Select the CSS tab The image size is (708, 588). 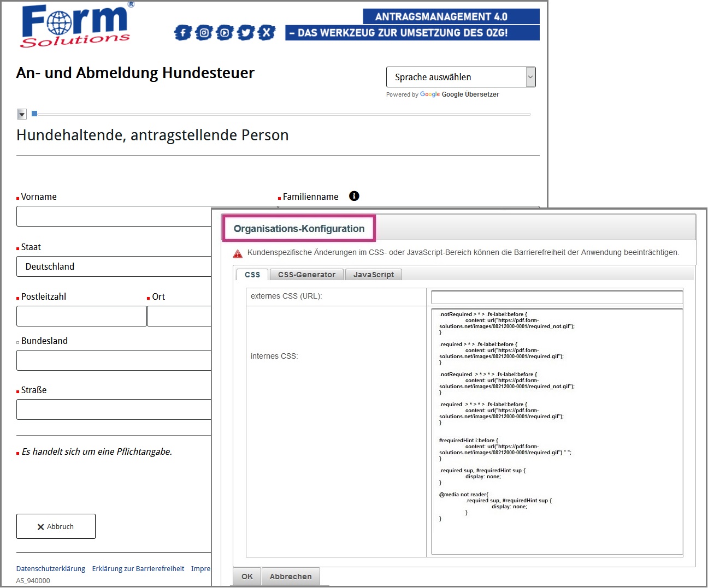252,275
